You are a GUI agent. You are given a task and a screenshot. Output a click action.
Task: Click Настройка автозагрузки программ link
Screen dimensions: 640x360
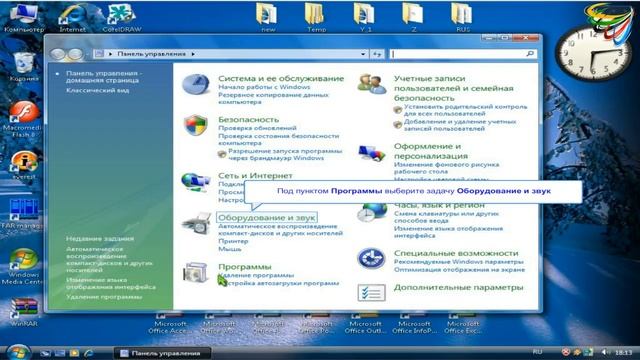(x=278, y=283)
